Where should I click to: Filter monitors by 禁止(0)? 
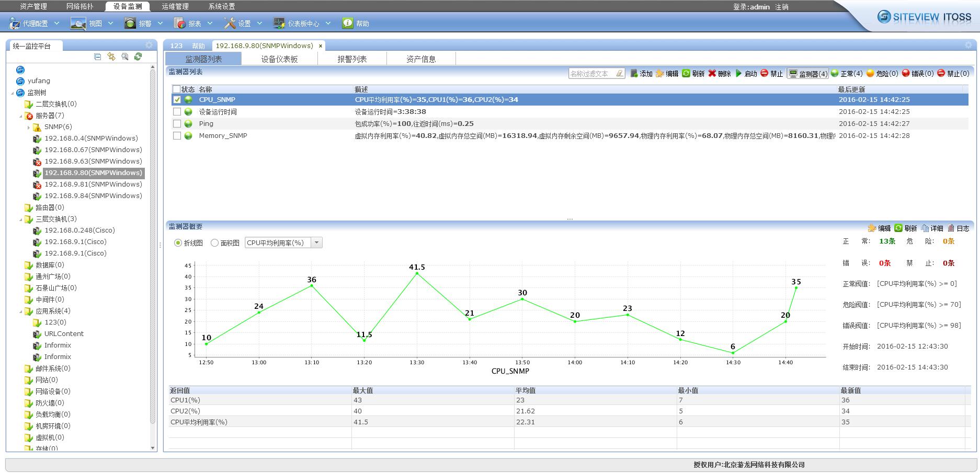953,74
